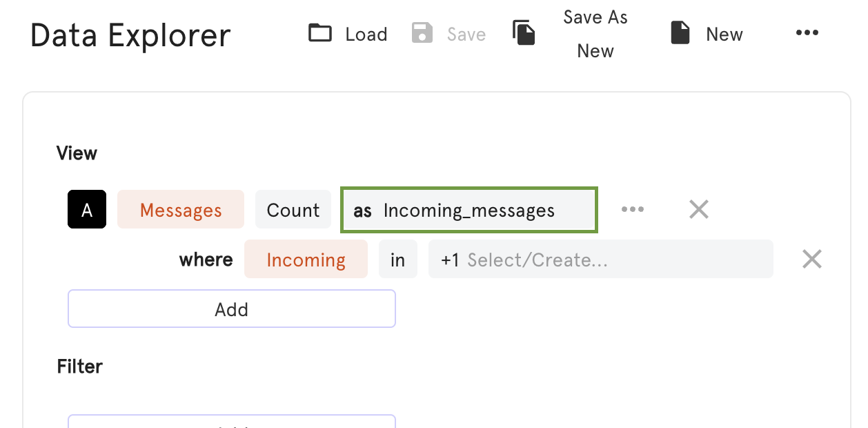
Task: Open the Messages dataset selector
Action: pyautogui.click(x=181, y=209)
